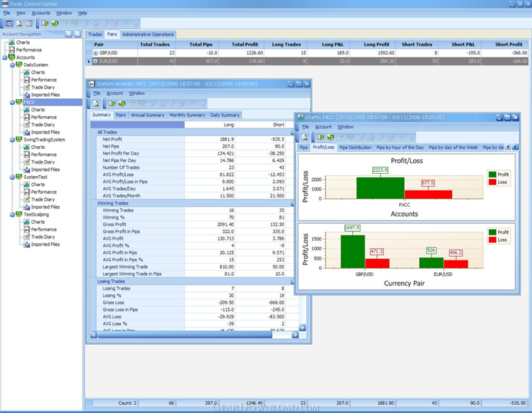Open the top-level Performance item in the Account Navigation tree
This screenshot has height=413, width=532.
[x=29, y=50]
